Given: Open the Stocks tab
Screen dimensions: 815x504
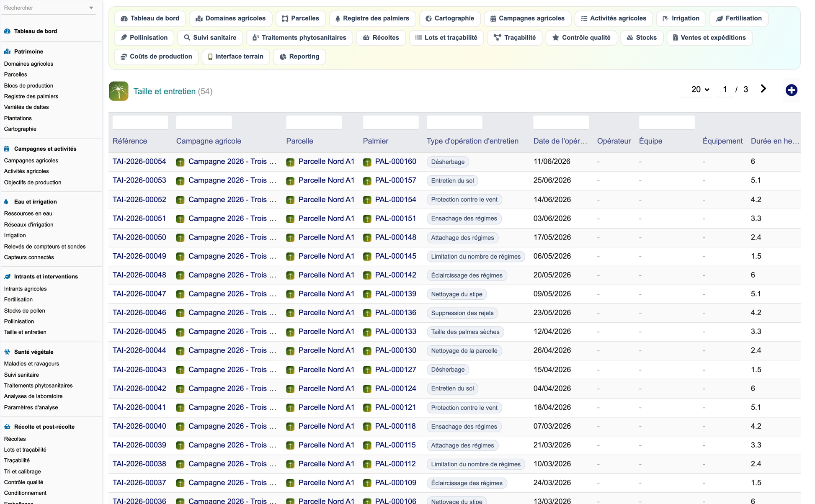Looking at the screenshot, I should (x=642, y=38).
